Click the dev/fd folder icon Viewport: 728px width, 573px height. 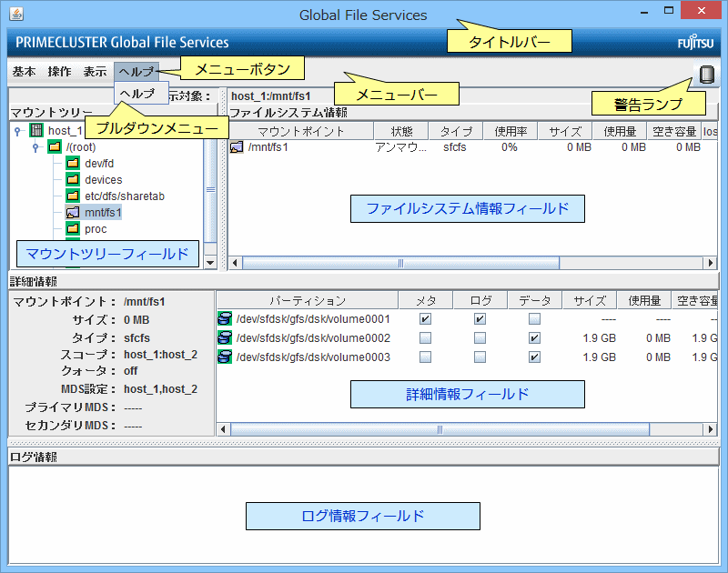point(73,164)
